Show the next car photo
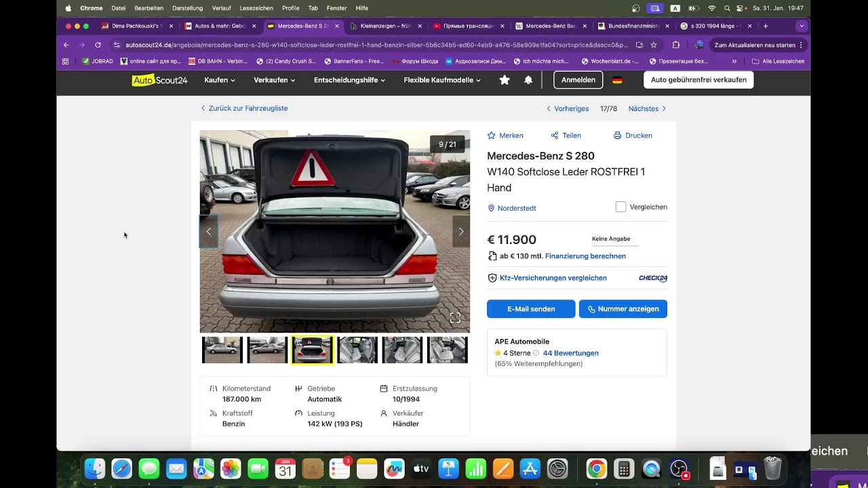The image size is (868, 488). (461, 231)
